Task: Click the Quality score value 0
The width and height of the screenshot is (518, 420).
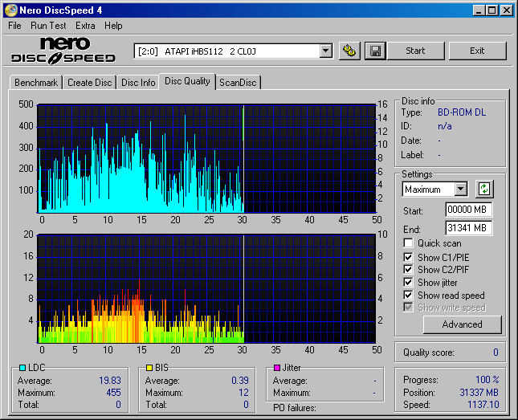Action: (496, 353)
